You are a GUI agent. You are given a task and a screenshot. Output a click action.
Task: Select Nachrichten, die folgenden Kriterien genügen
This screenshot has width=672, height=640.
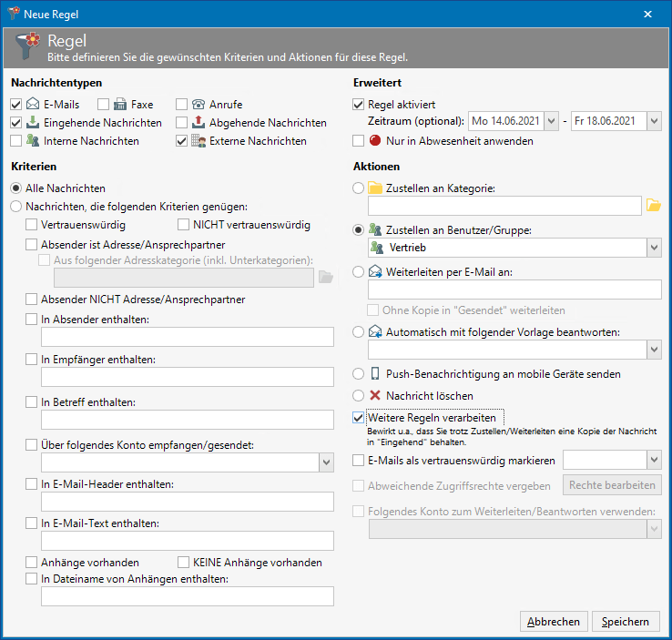(x=15, y=207)
